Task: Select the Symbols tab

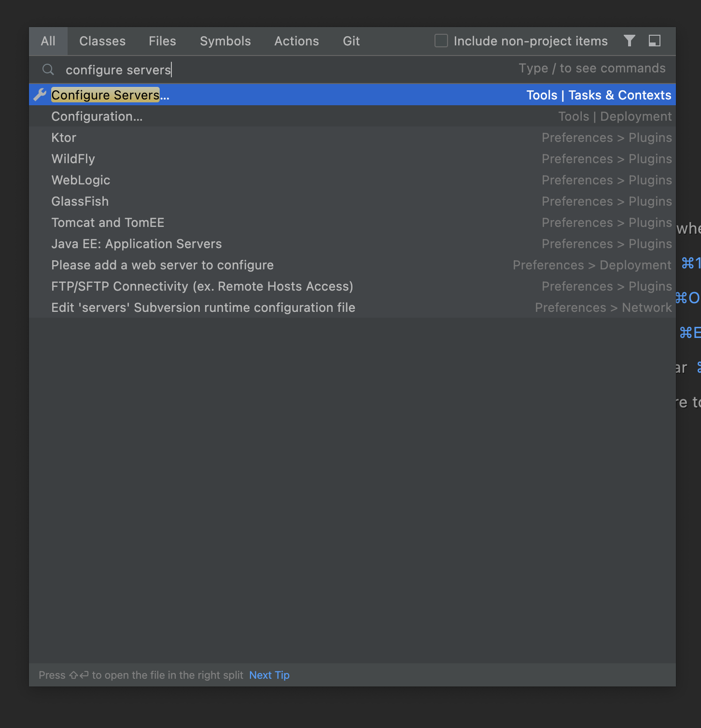Action: [x=225, y=41]
